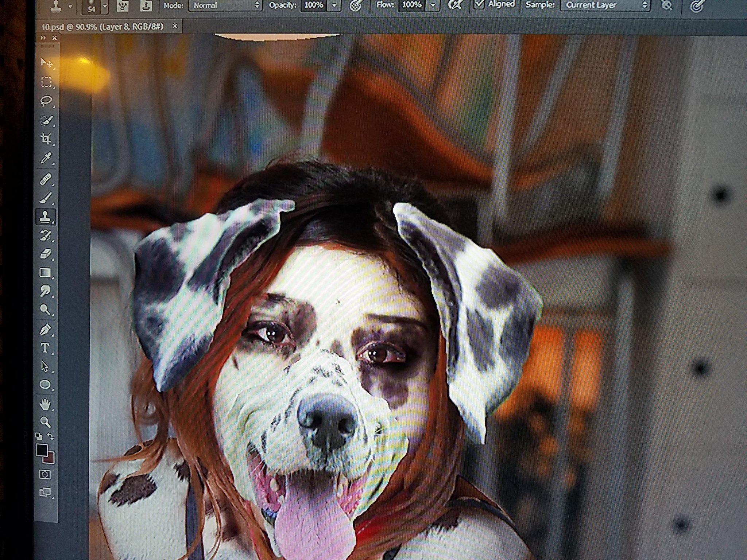Collapse the toolbox with double arrows
747x560 pixels.
click(43, 38)
